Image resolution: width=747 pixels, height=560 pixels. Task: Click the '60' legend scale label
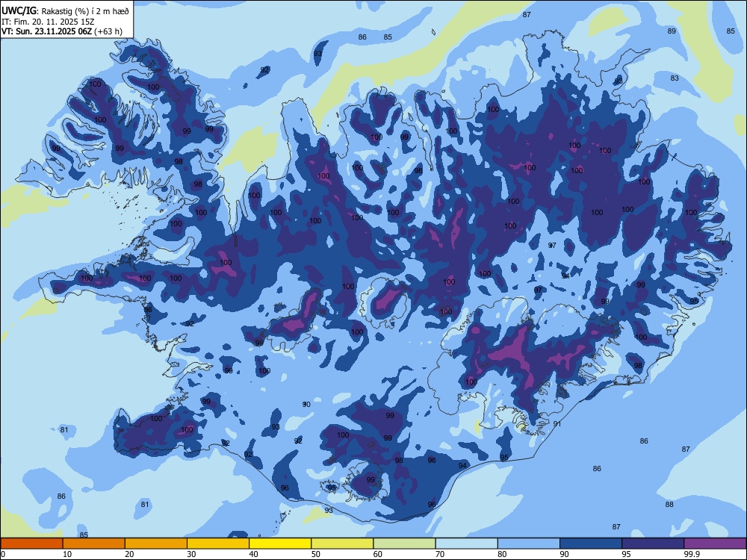pos(378,554)
